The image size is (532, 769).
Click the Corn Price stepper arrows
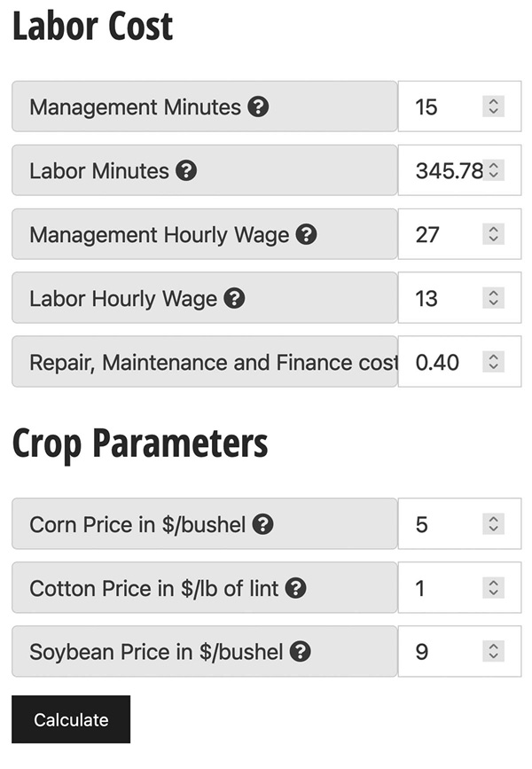(x=493, y=524)
